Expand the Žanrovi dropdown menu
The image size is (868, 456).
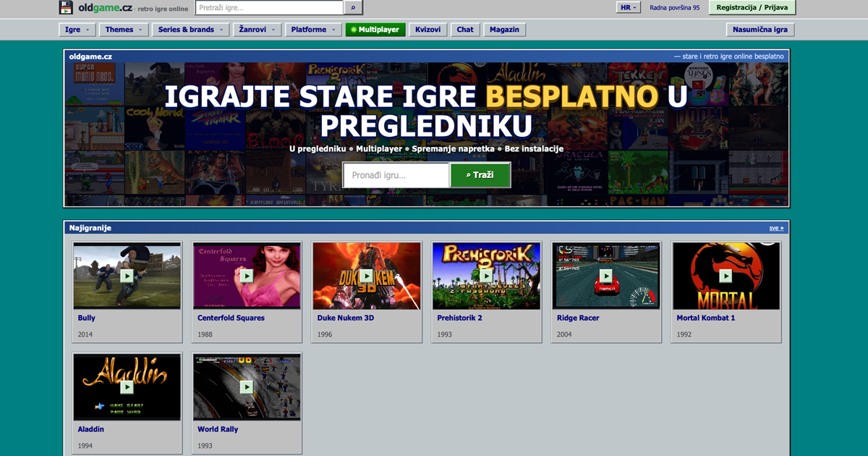(x=256, y=30)
